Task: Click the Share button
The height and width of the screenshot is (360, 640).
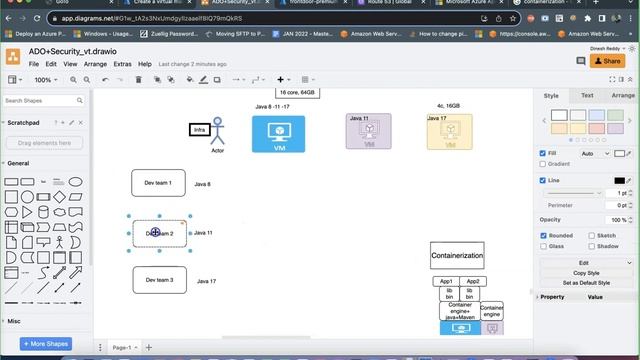Action: click(607, 61)
